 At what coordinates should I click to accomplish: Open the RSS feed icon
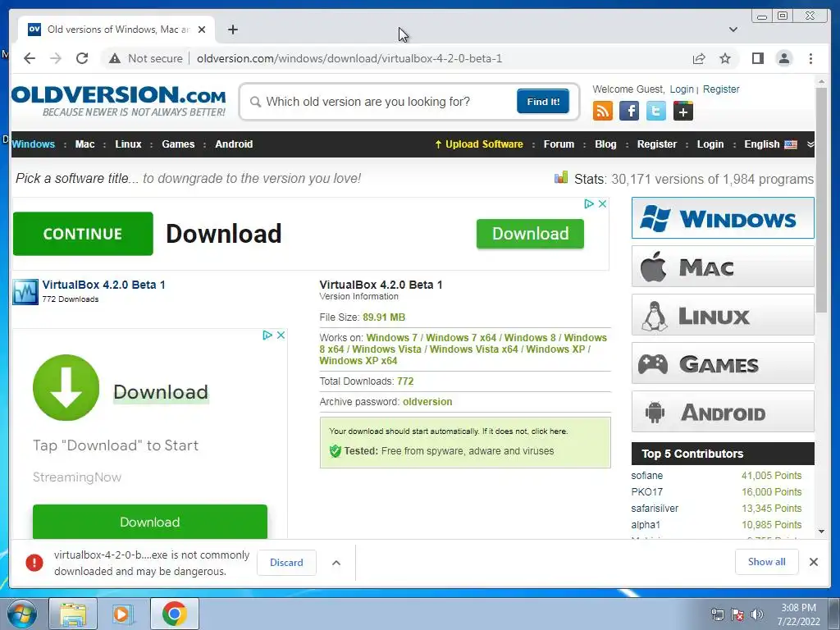pos(603,112)
